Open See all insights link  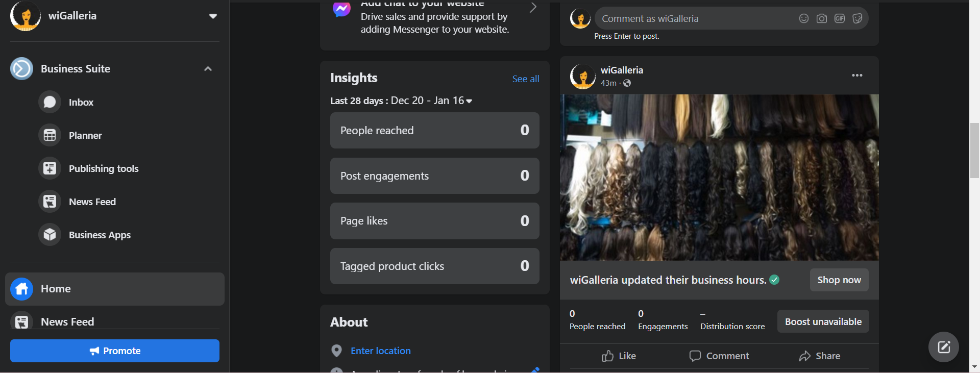pos(526,79)
